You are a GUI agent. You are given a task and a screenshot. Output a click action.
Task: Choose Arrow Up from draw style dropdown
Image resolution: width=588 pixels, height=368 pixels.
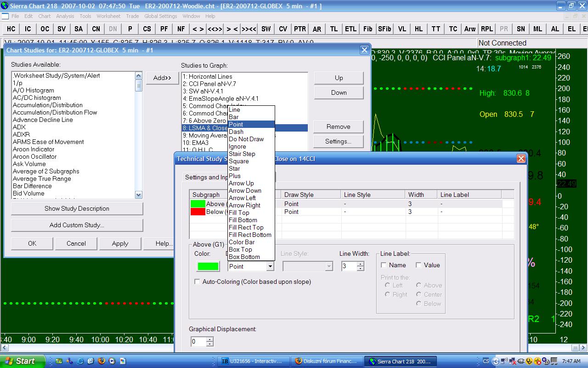click(241, 183)
